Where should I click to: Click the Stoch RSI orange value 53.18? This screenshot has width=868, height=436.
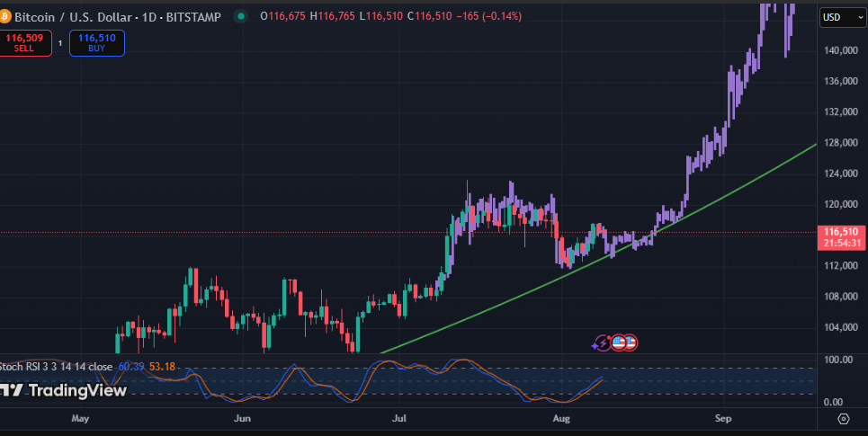tap(162, 367)
